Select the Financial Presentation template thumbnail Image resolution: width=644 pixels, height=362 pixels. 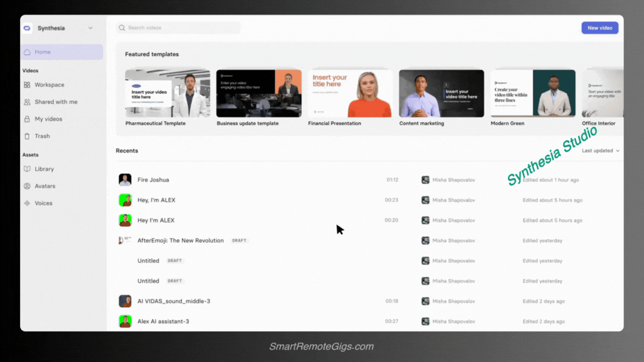coord(350,94)
